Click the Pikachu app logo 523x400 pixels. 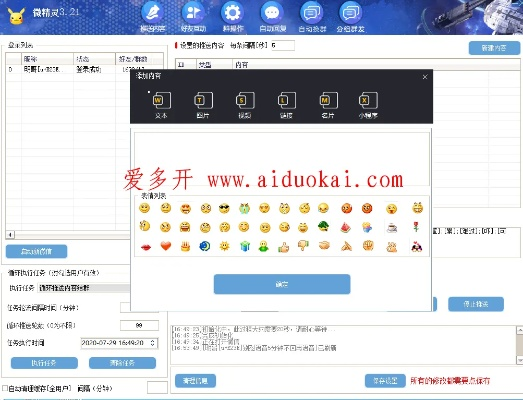(16, 15)
